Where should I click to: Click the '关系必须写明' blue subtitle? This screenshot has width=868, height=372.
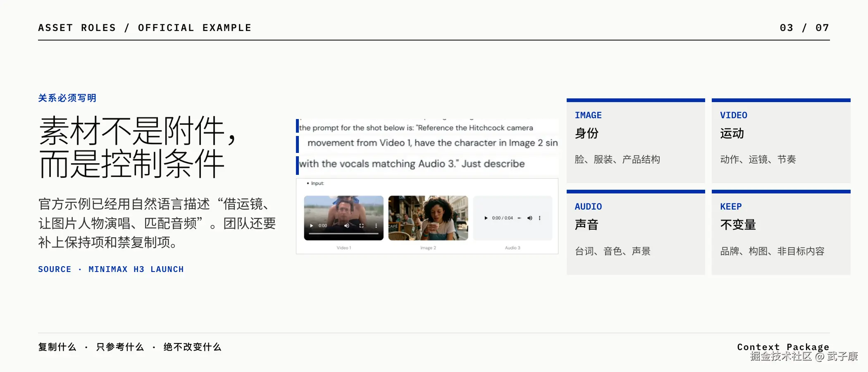click(67, 98)
